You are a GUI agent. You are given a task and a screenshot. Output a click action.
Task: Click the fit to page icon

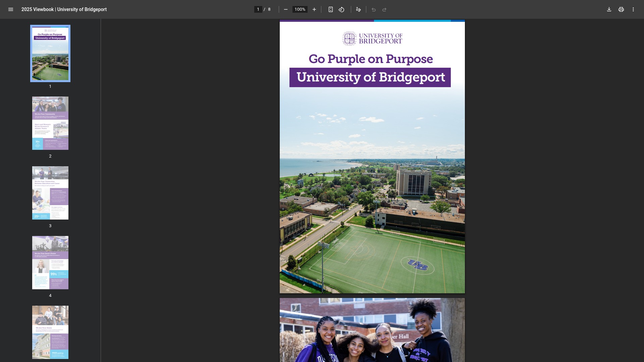point(331,9)
